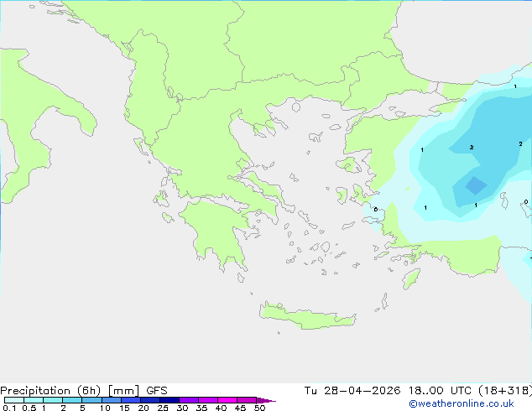The height and width of the screenshot is (411, 532).
Task: Click the legend arrow tip above 50 mm
Action: [x=266, y=400]
